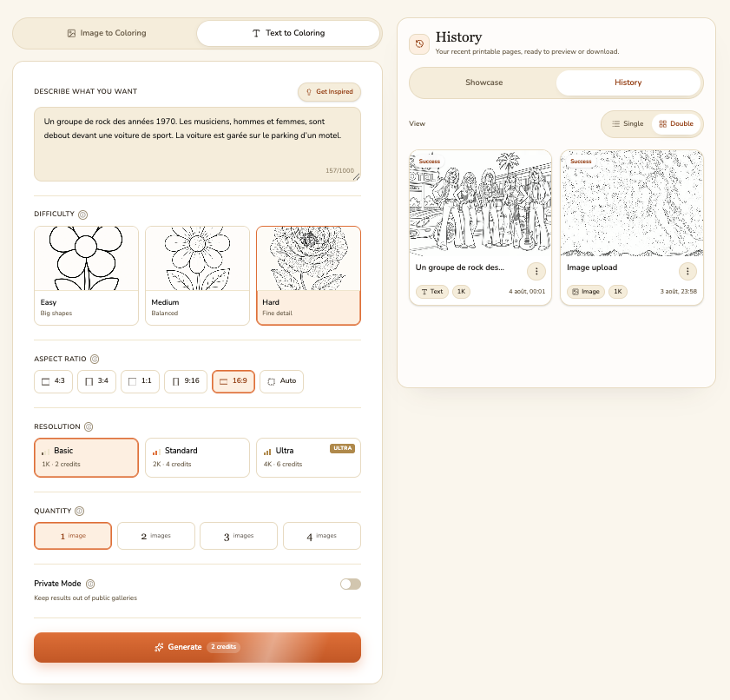Switch to the Image to Coloring tab

tap(107, 33)
